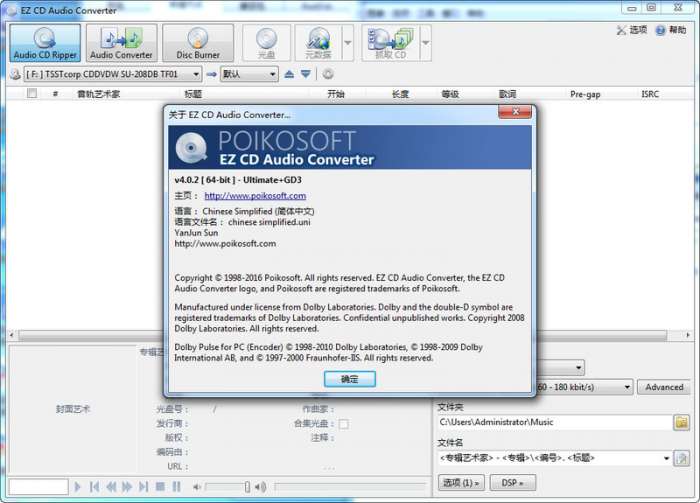Sort by 标题 column header
700x503 pixels.
point(193,94)
